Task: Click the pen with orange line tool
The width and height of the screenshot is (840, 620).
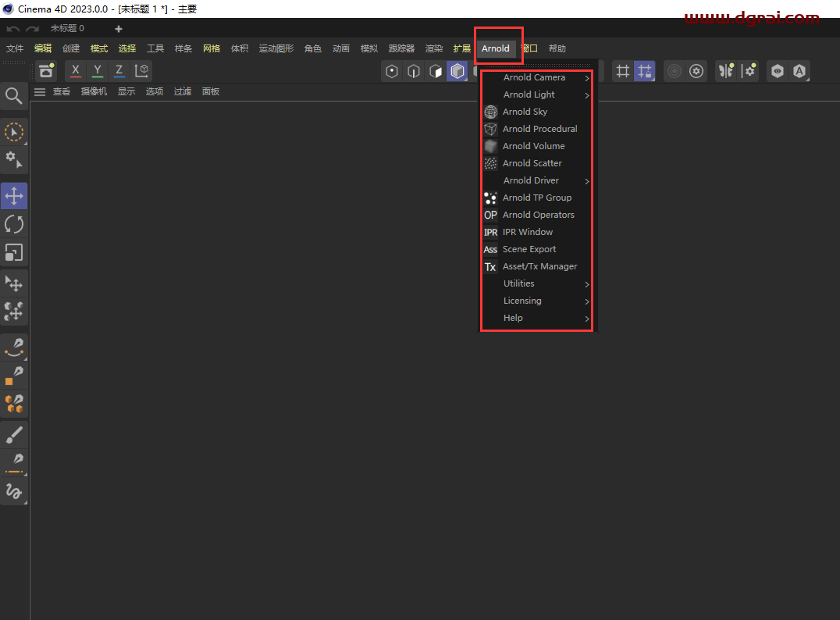Action: click(14, 464)
